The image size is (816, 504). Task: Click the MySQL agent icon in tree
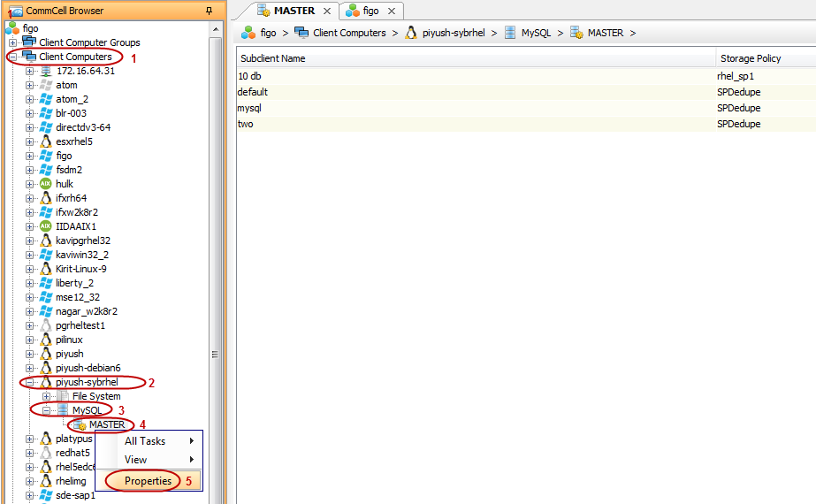click(63, 410)
